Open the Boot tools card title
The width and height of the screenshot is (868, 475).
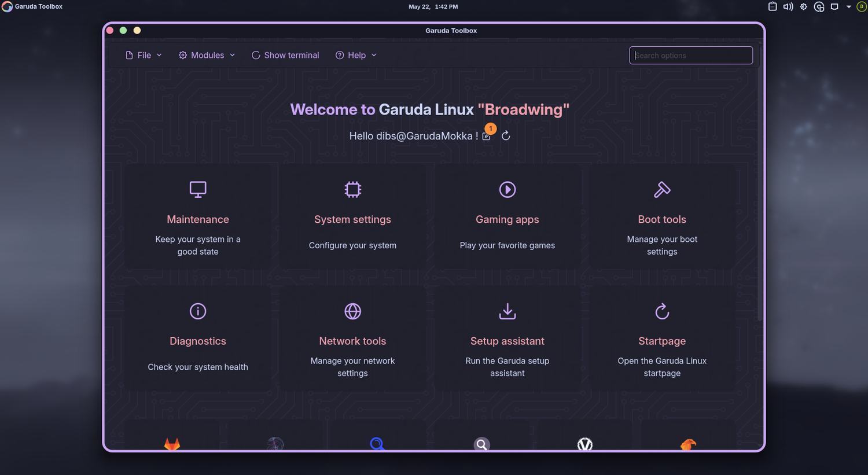pos(662,219)
